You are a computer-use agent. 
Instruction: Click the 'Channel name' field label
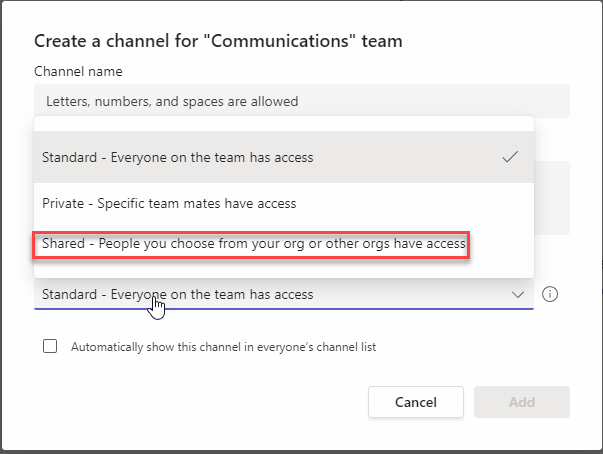tap(78, 71)
